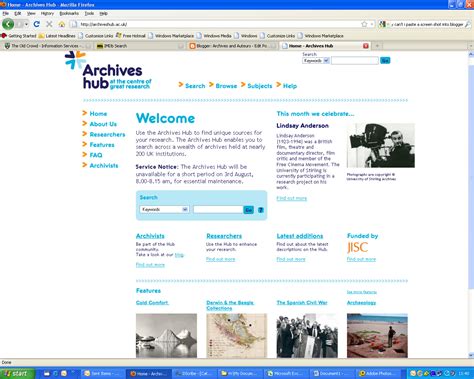Click the crowd photo under The Spanish Civil War
474x379 pixels.
click(x=307, y=336)
